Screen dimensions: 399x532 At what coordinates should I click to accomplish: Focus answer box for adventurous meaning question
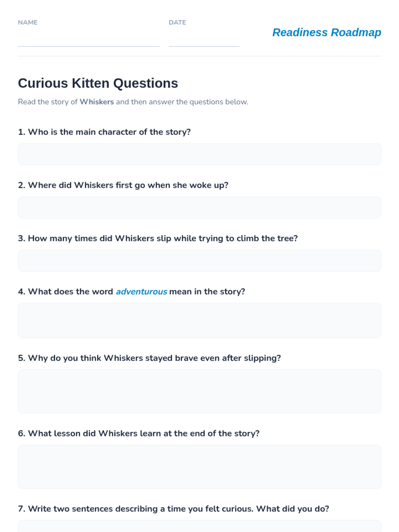[x=199, y=321]
